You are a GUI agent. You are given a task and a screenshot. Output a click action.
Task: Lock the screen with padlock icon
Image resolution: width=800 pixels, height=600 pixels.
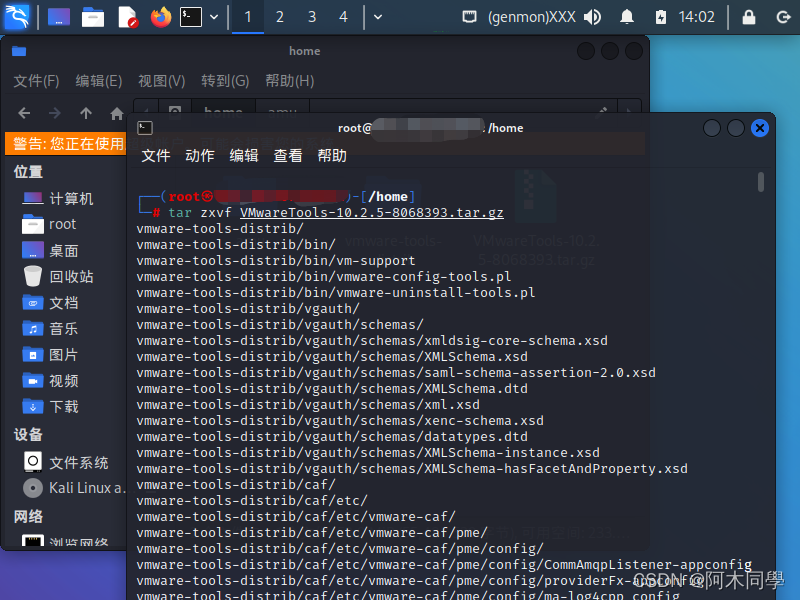pos(749,17)
